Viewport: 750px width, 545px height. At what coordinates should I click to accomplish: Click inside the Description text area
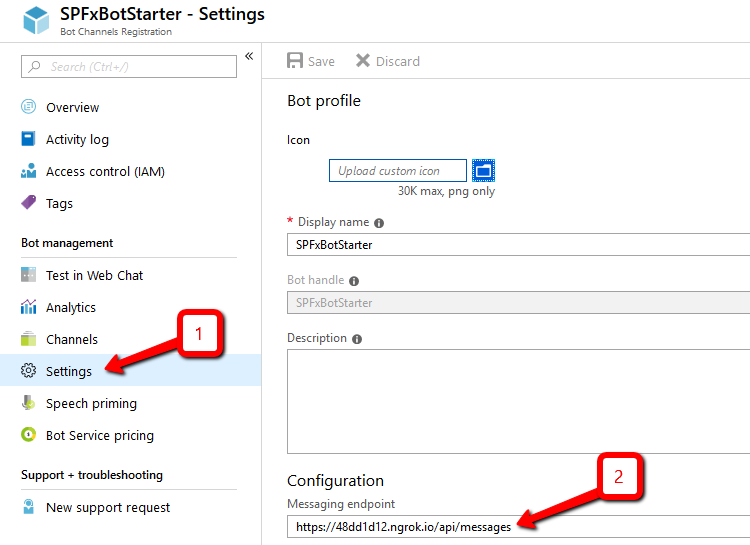517,401
